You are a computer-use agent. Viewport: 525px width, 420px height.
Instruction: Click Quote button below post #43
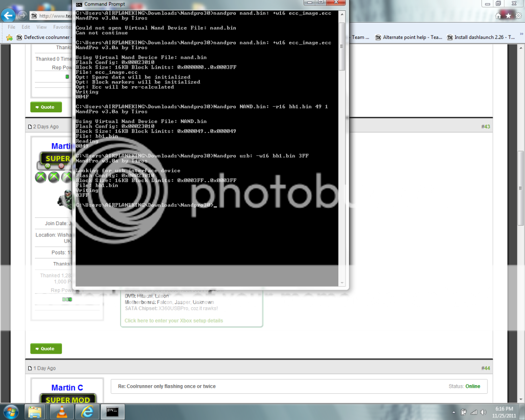click(46, 349)
